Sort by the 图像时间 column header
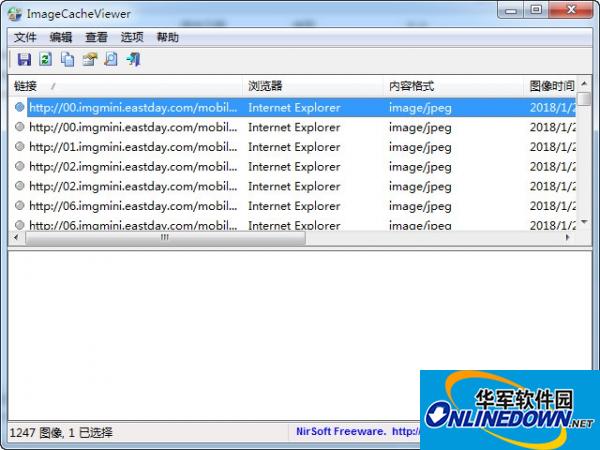The height and width of the screenshot is (450, 600). 550,86
